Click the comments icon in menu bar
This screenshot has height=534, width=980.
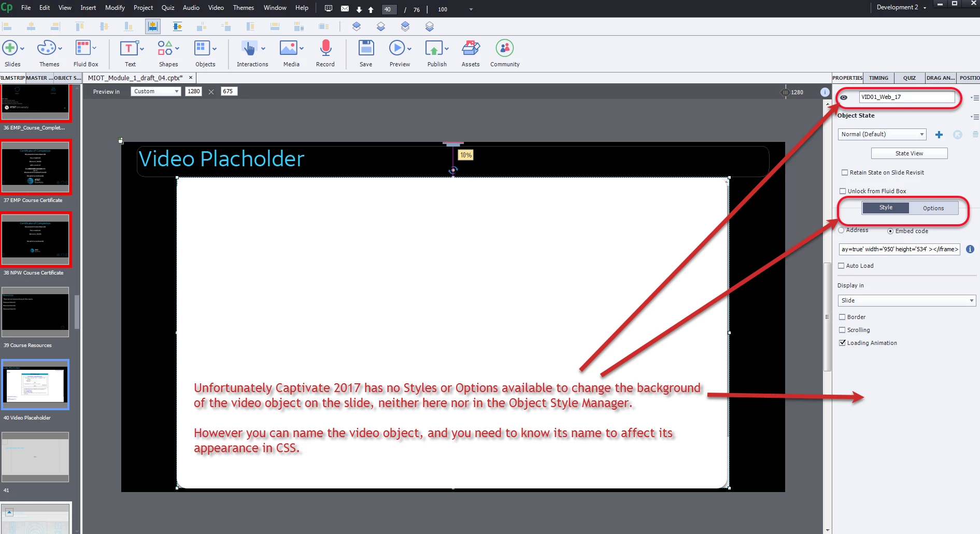coord(329,8)
